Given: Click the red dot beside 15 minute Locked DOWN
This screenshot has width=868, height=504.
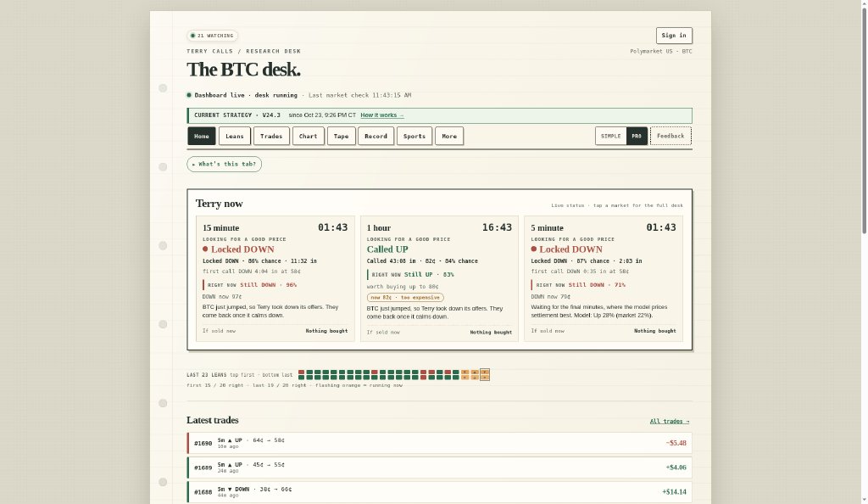Looking at the screenshot, I should click(205, 249).
